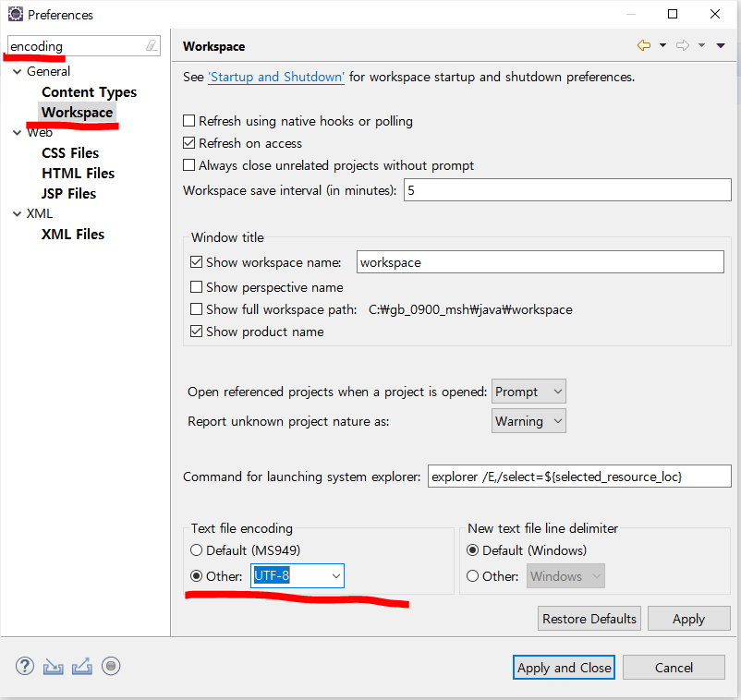Select Workspace in preferences tree
Image resolution: width=741 pixels, height=700 pixels.
point(77,113)
